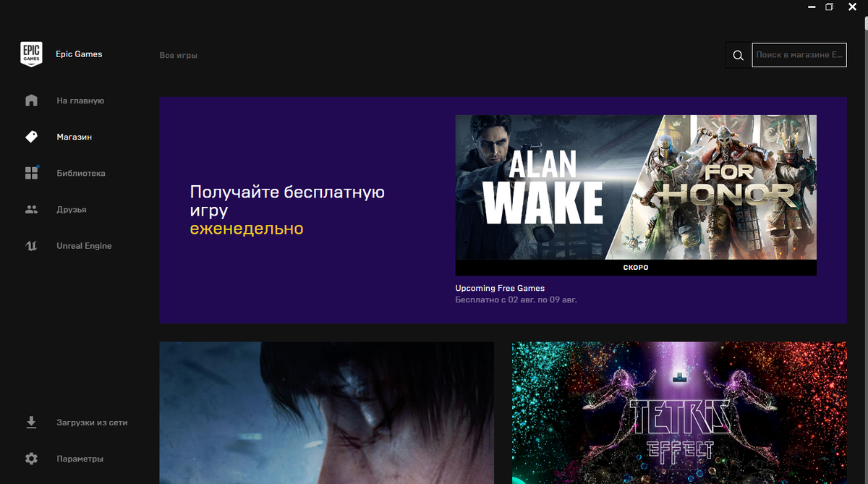The image size is (868, 484).
Task: Open Загрузки из сети
Action: coord(92,423)
